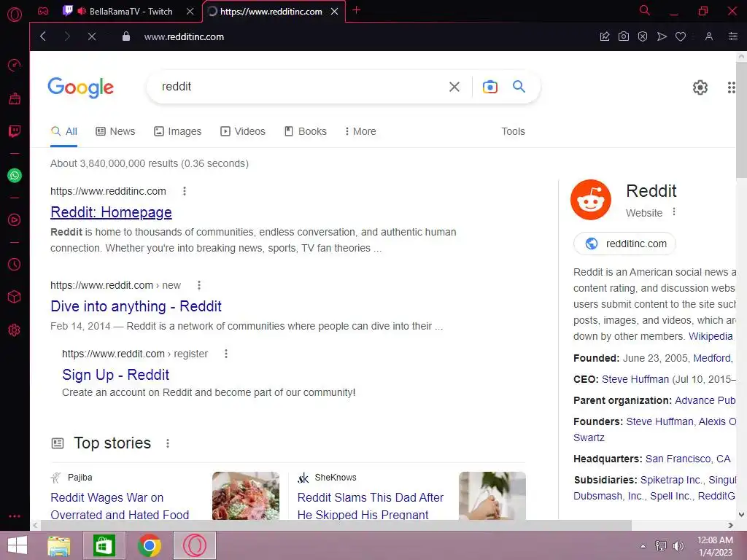Open Windows Start menu

click(x=18, y=545)
